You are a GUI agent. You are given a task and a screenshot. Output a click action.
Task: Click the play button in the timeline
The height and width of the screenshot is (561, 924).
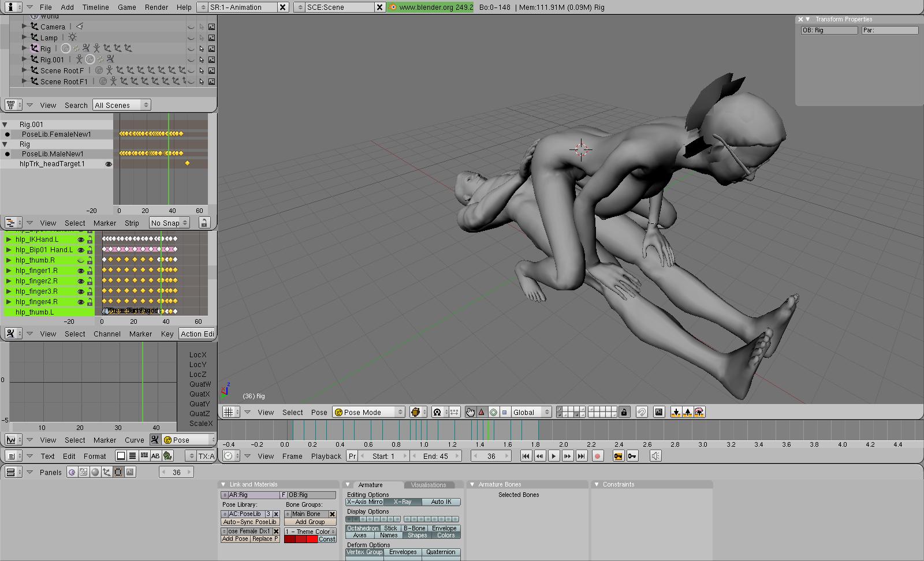pos(553,456)
